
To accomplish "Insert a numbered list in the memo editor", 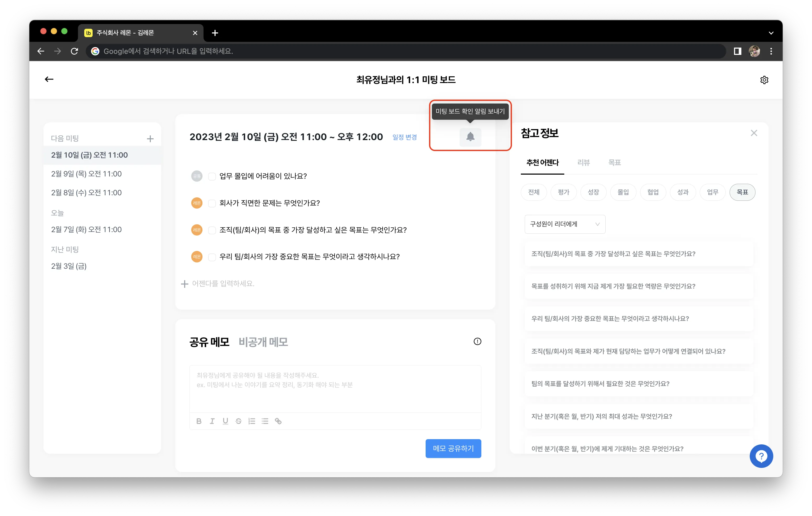I will [252, 421].
